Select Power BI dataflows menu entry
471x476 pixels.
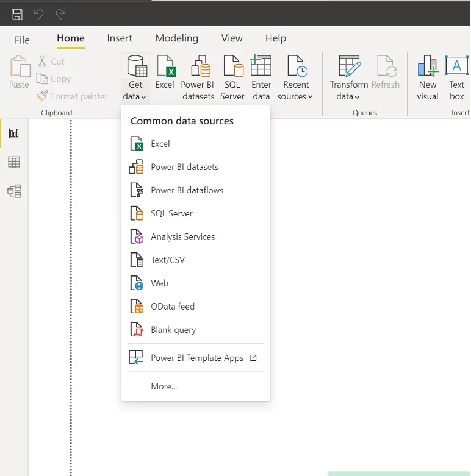pyautogui.click(x=195, y=190)
